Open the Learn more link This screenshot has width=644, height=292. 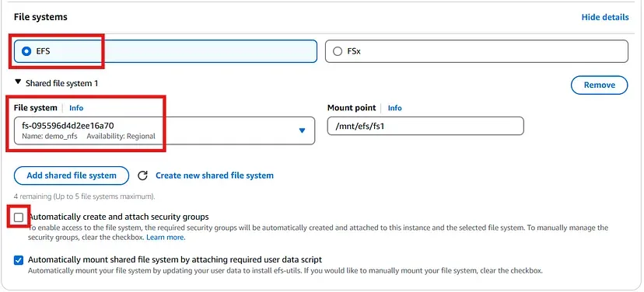pos(166,238)
